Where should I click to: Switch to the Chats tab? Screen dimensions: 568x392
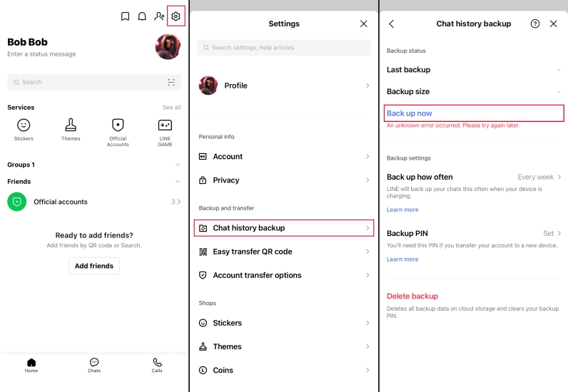coord(94,365)
